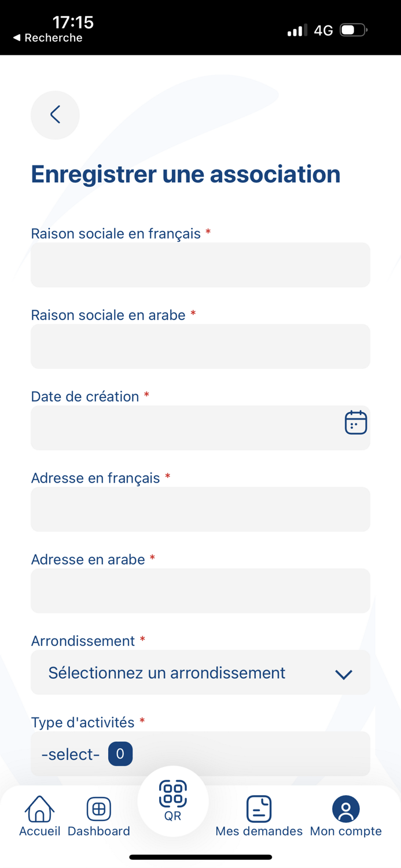Tap the activities counter badge showing 0
The height and width of the screenshot is (868, 401).
pyautogui.click(x=120, y=753)
